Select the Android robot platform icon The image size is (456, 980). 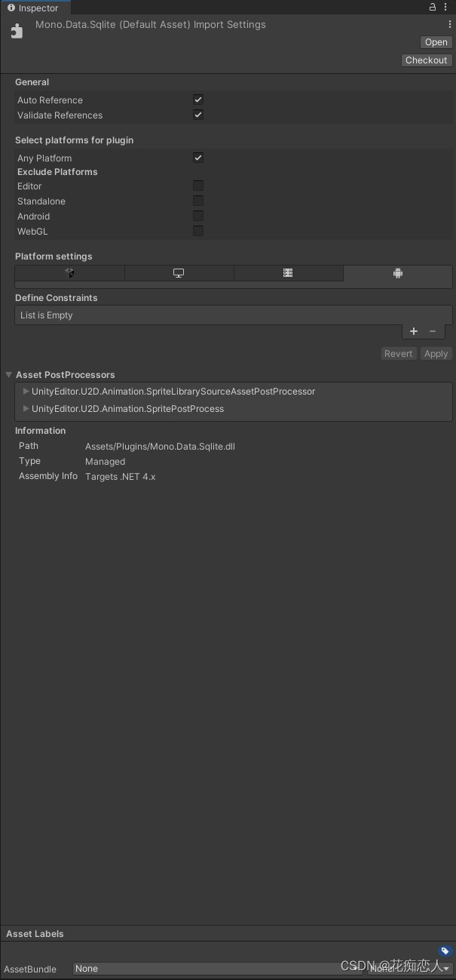point(398,272)
